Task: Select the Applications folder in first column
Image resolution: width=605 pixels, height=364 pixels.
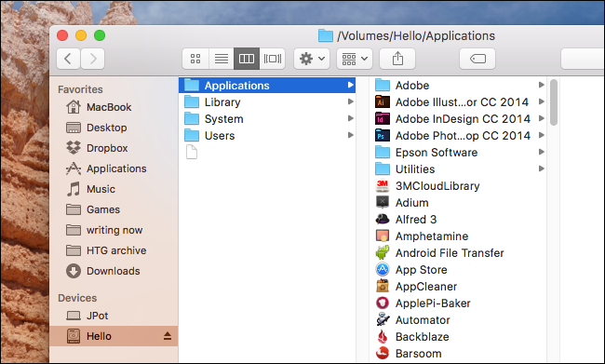Action: 267,86
